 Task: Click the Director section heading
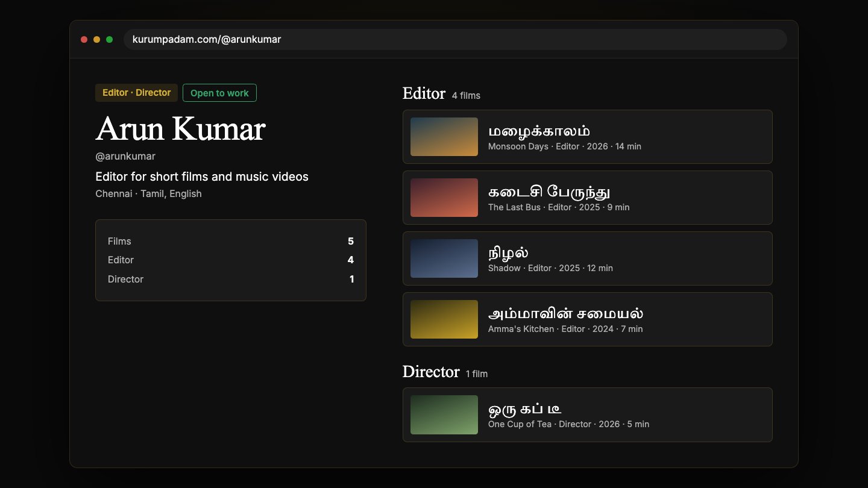pyautogui.click(x=431, y=371)
